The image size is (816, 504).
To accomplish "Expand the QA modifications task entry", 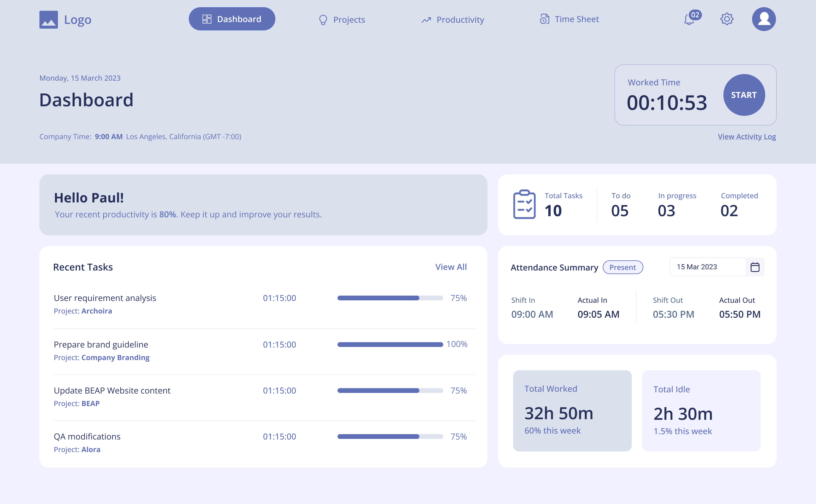I will tap(88, 436).
